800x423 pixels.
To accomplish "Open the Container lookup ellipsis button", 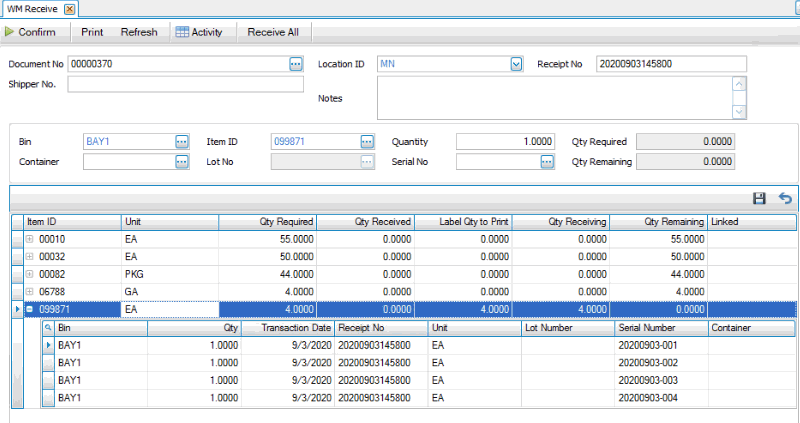I will click(181, 161).
